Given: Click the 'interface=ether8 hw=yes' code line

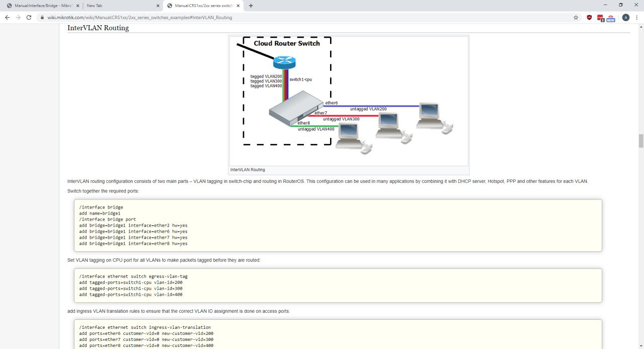Looking at the screenshot, I should point(133,243).
